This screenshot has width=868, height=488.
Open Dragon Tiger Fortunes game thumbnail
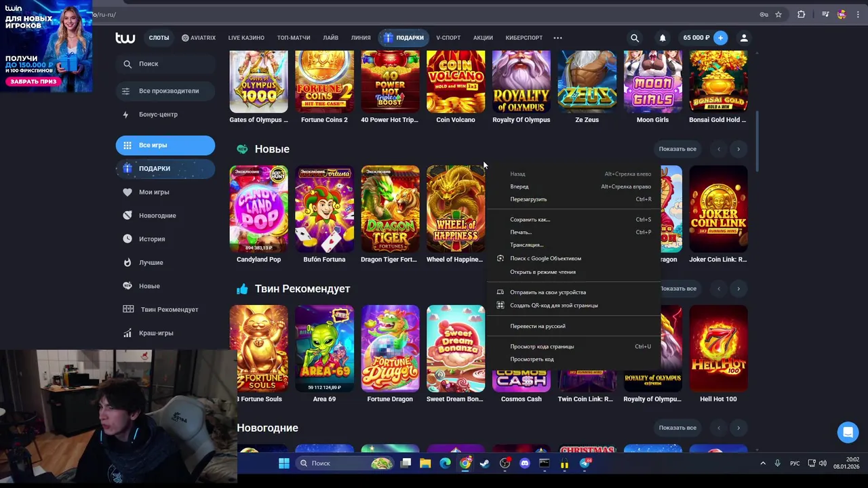pos(390,209)
